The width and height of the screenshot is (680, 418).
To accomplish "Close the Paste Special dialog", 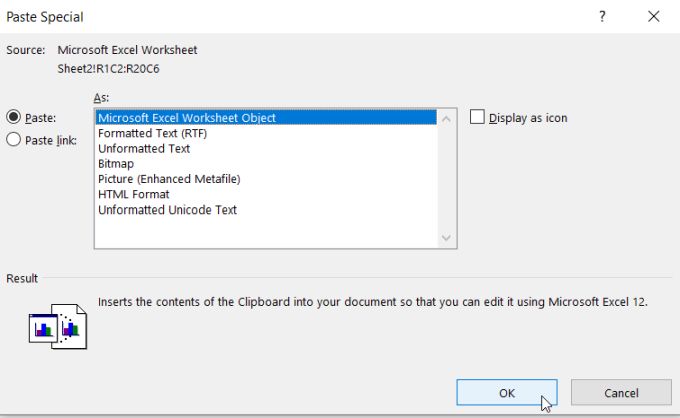I will coord(654,17).
